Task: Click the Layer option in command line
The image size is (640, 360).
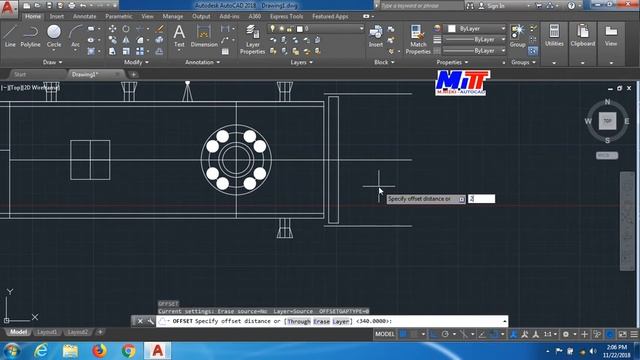Action: tap(340, 321)
